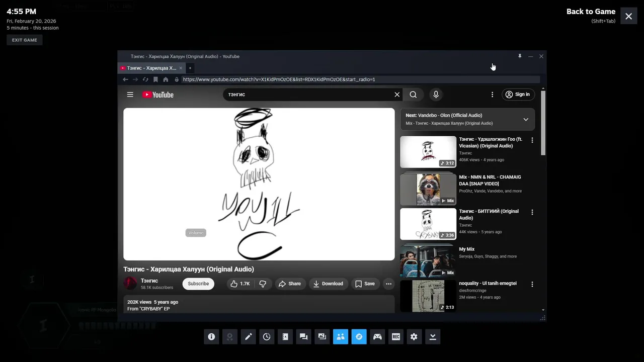Open the Discussions chat bubbles icon
This screenshot has width=644, height=362.
pyautogui.click(x=303, y=337)
